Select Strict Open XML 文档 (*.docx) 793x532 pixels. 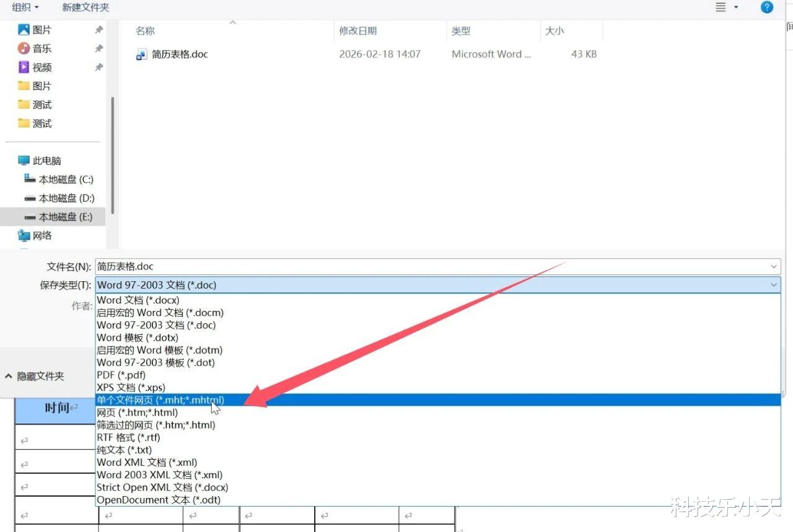[438, 487]
